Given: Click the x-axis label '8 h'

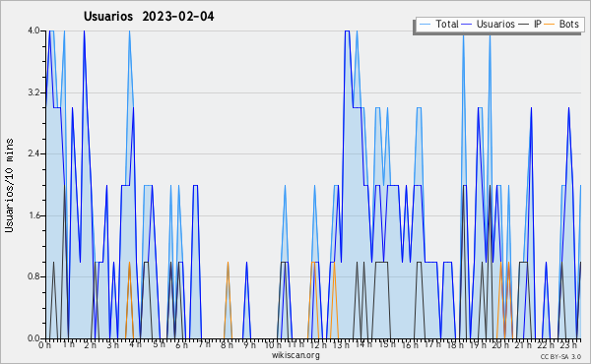Looking at the screenshot, I should (227, 344).
